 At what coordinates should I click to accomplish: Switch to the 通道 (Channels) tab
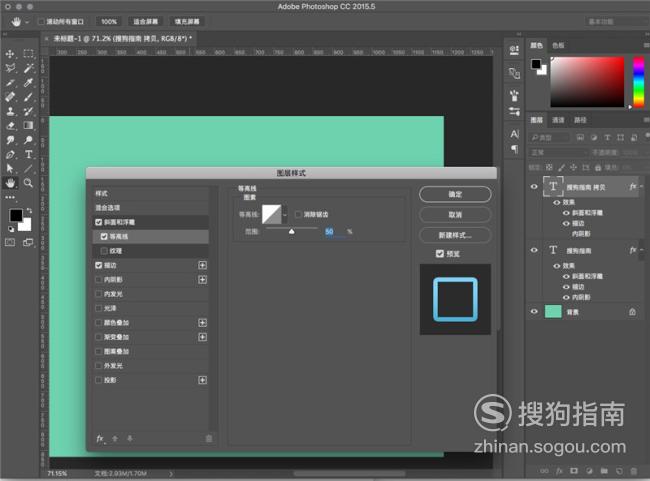pyautogui.click(x=558, y=120)
